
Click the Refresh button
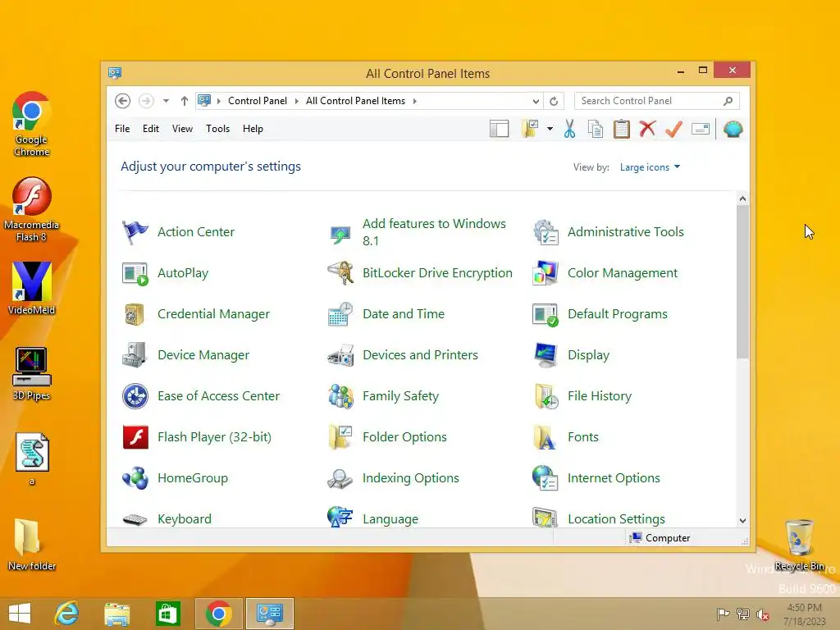click(x=554, y=101)
